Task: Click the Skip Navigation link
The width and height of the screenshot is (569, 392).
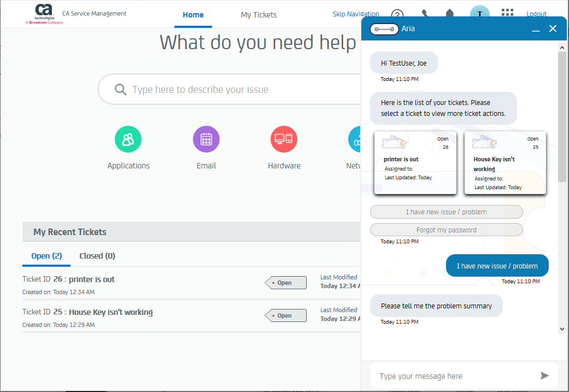Action: [356, 14]
